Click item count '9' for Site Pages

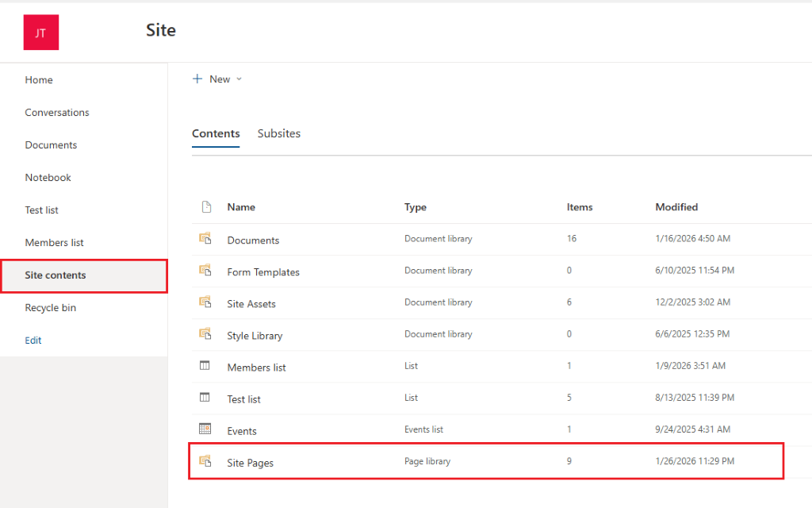(569, 461)
